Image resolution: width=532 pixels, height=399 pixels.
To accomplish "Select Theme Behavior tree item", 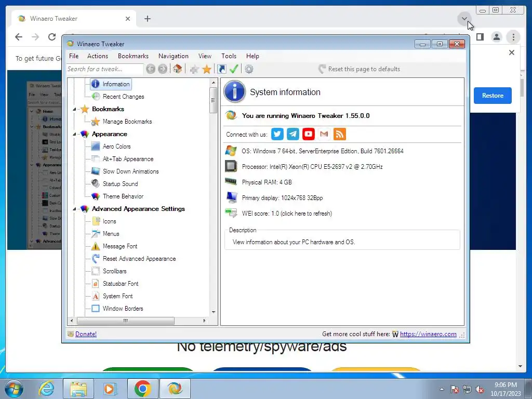I will click(x=123, y=196).
